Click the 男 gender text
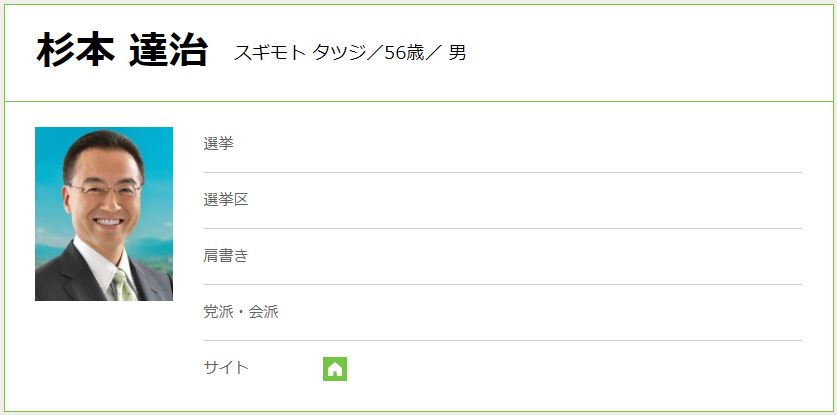The height and width of the screenshot is (415, 837). 457,53
